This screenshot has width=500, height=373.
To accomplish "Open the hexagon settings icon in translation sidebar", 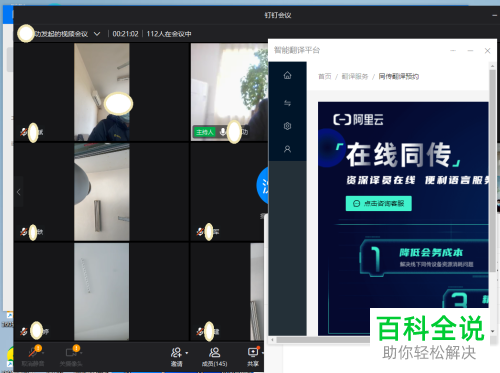I will (x=287, y=126).
